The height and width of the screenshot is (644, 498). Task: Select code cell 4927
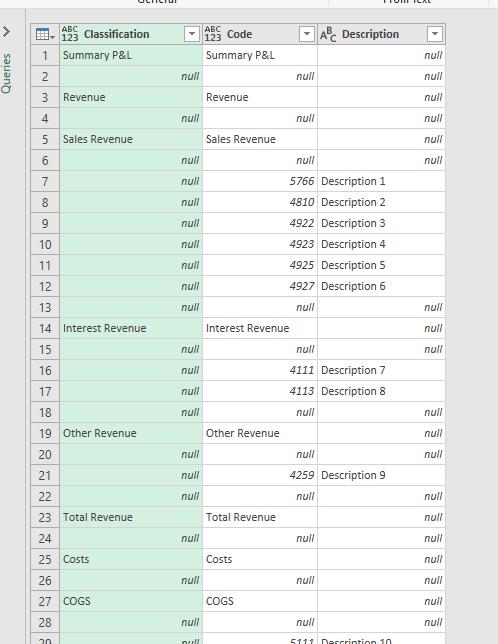(x=260, y=286)
